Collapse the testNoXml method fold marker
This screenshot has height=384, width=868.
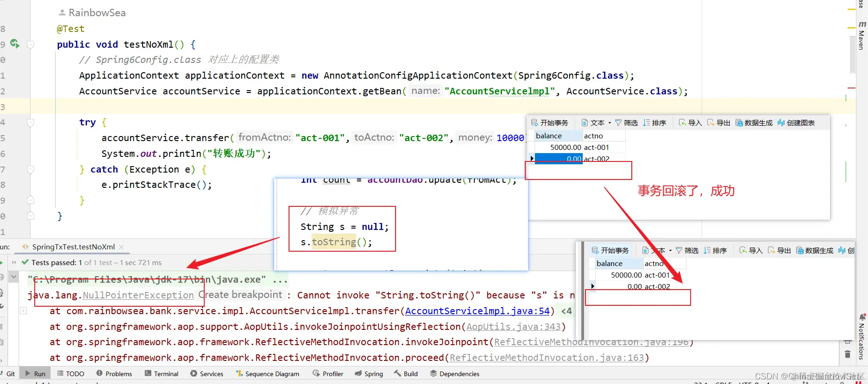pyautogui.click(x=31, y=45)
